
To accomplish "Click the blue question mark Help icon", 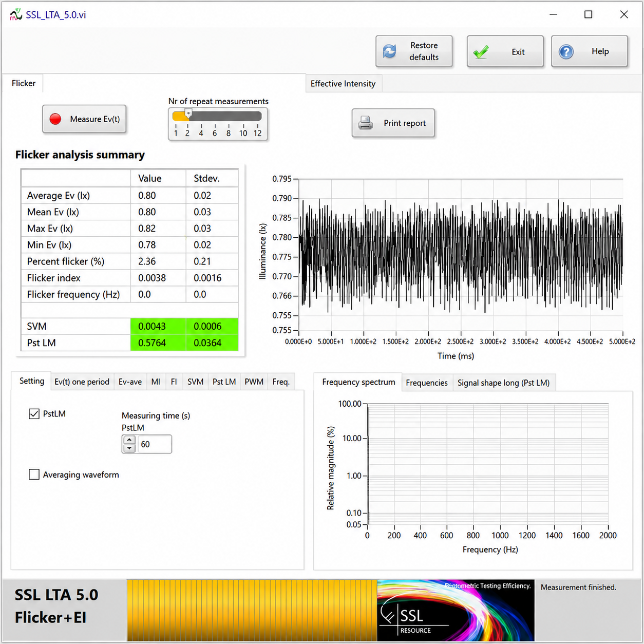I will pyautogui.click(x=566, y=51).
